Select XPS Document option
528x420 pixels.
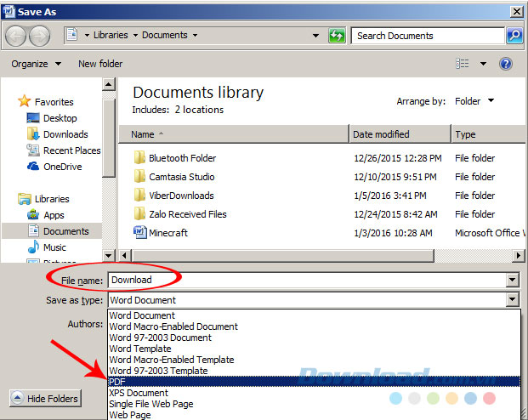tap(314, 393)
